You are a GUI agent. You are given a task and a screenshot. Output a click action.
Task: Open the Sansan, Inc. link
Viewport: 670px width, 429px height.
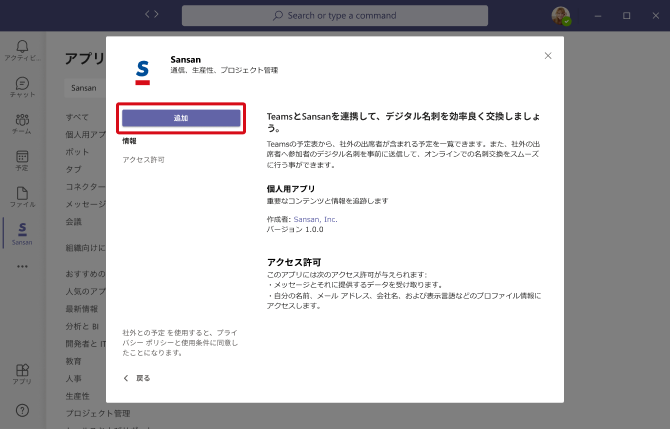(315, 219)
